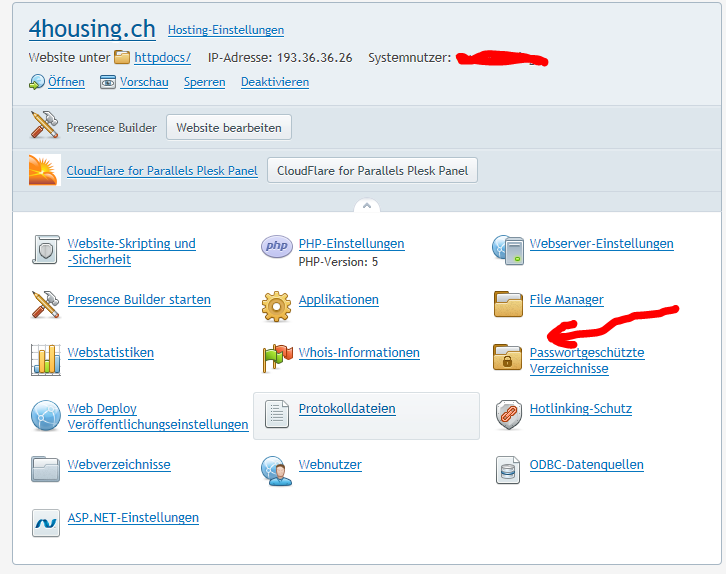Open Passwortgeschützte Verzeichnisse link
The image size is (726, 574).
click(x=586, y=360)
